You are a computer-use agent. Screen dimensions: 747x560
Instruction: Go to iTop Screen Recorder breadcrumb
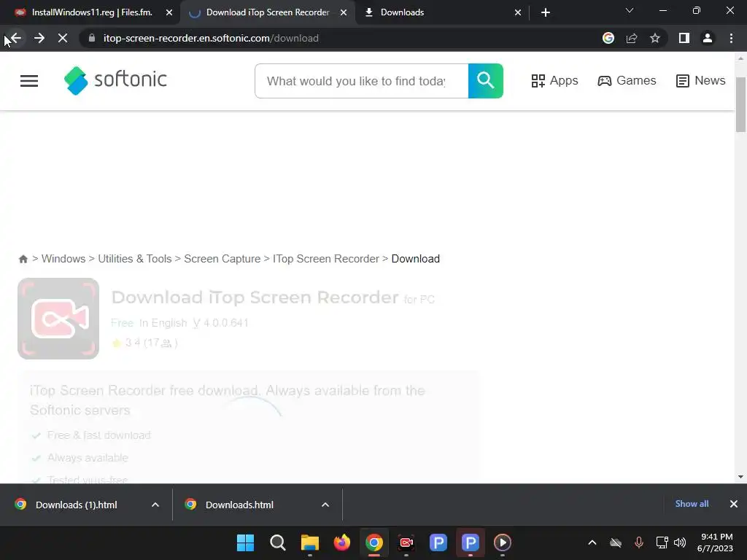coord(326,259)
